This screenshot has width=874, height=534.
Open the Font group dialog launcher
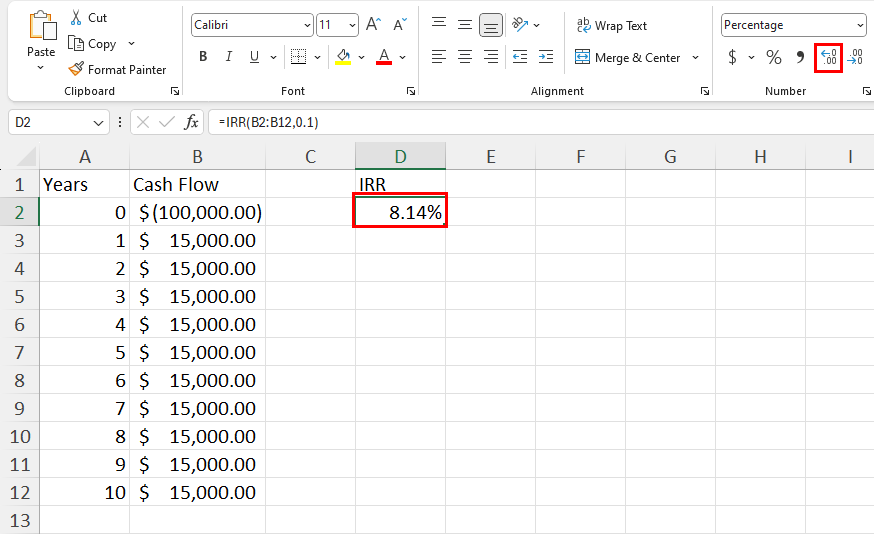pyautogui.click(x=411, y=91)
